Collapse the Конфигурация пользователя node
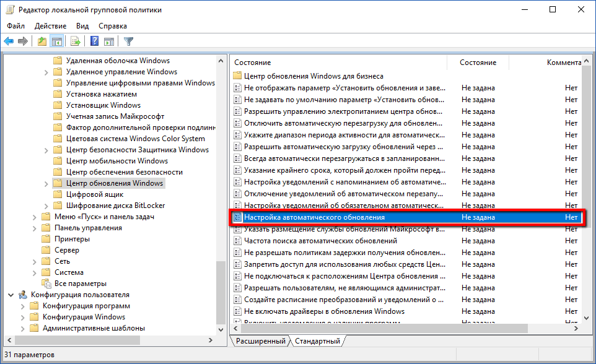The height and width of the screenshot is (364, 596). [x=11, y=295]
